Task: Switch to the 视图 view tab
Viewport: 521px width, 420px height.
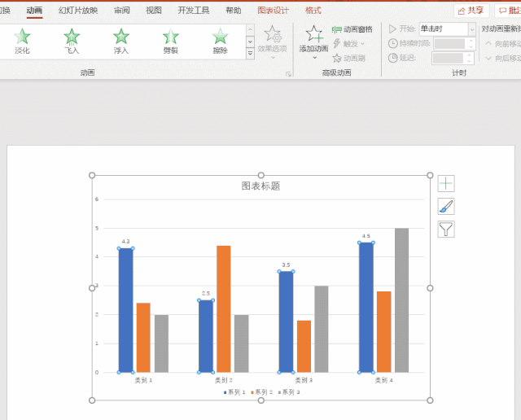Action: click(154, 11)
